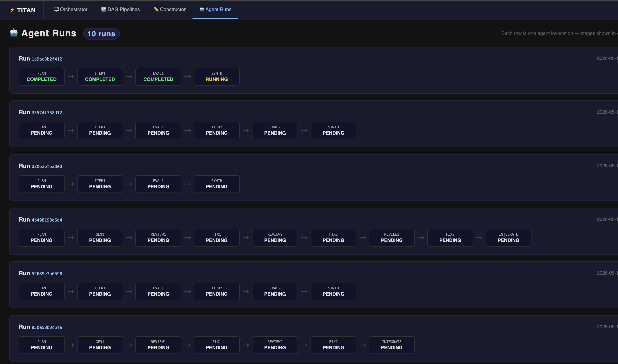Select EVAL1 stage in run 52689e3b6598
The width and height of the screenshot is (618, 364).
159,292
